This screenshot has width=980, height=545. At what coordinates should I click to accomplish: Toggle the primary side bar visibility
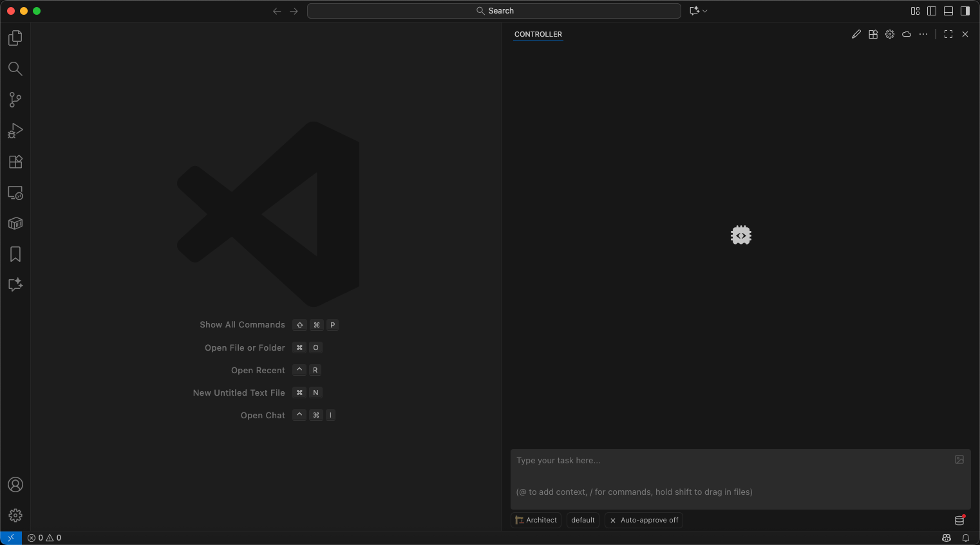932,11
